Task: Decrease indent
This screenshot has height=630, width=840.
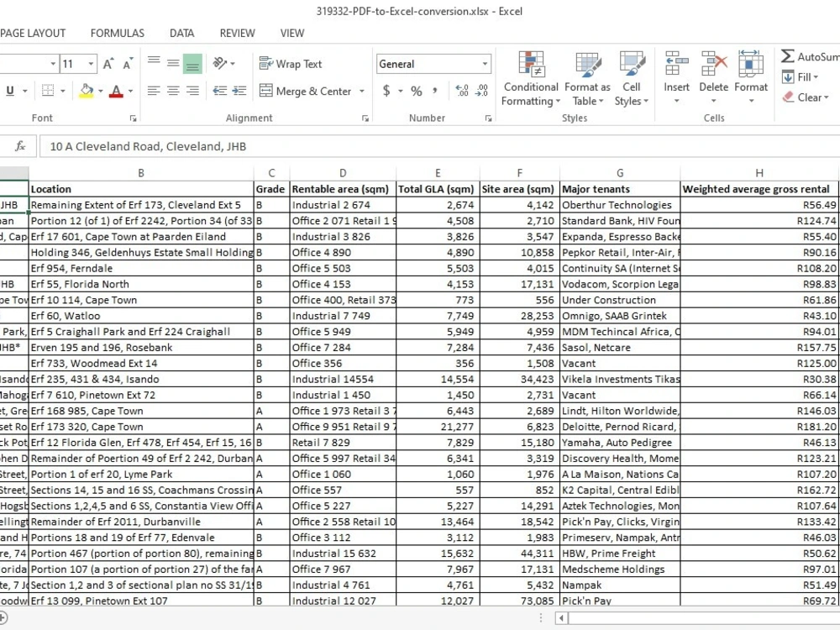Action: tap(219, 91)
